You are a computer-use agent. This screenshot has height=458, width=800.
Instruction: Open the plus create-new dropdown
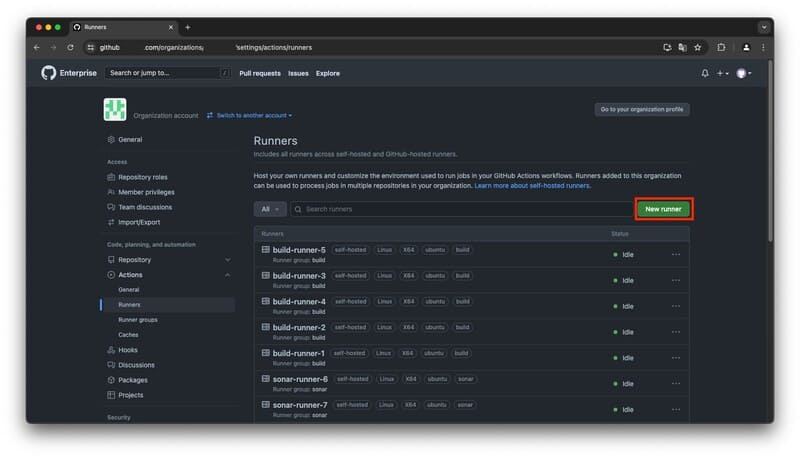pos(723,73)
